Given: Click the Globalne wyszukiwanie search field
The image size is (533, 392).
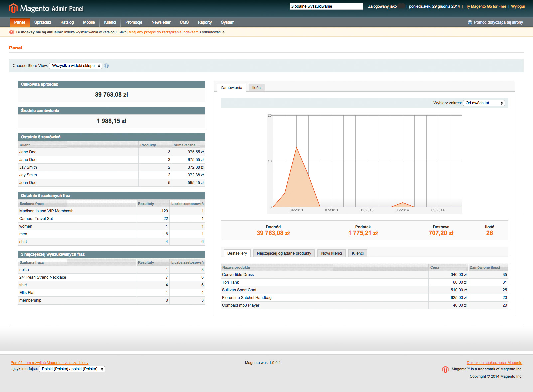Looking at the screenshot, I should tap(326, 6).
